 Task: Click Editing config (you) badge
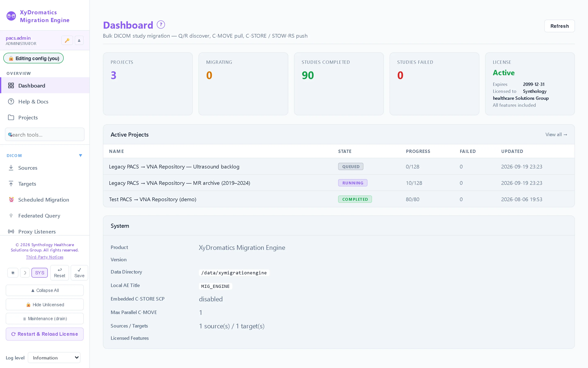[x=33, y=58]
